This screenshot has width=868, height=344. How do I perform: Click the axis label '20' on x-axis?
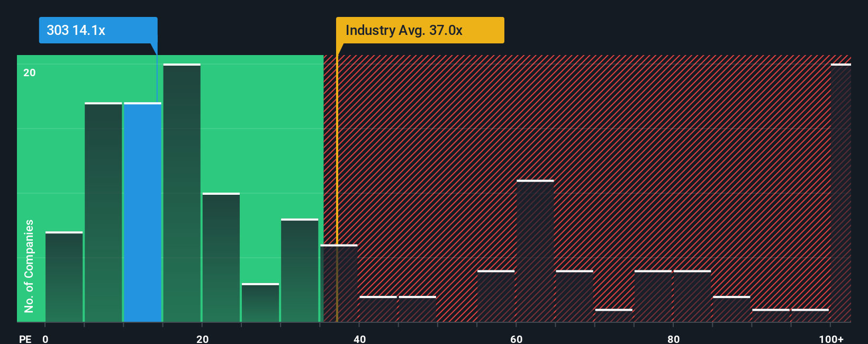point(202,339)
